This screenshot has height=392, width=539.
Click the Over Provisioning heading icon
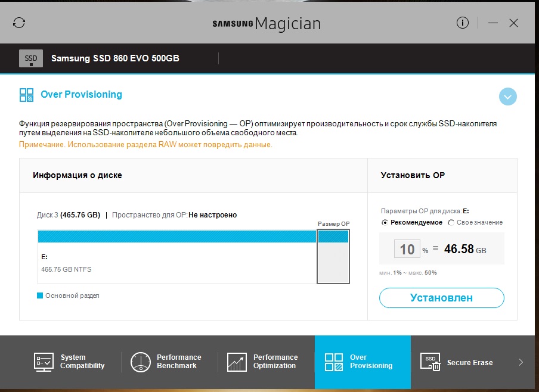tap(26, 95)
